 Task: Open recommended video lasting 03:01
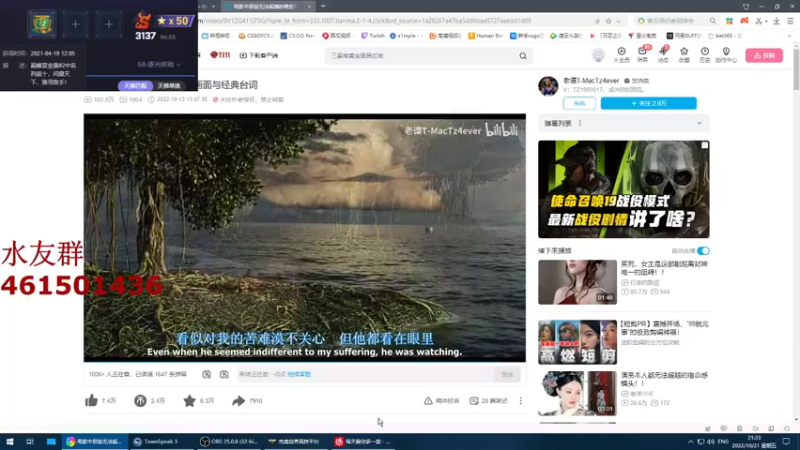577,393
